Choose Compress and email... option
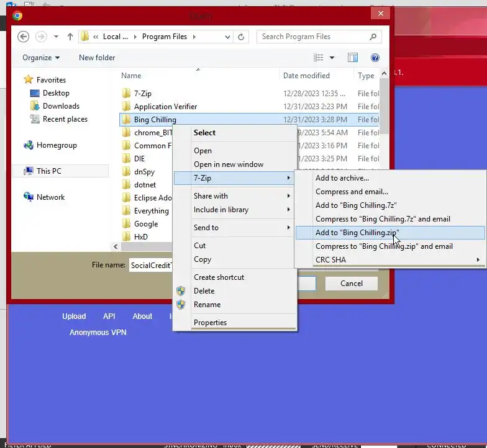Screen dimensions: 487x448 (x=390, y=192)
